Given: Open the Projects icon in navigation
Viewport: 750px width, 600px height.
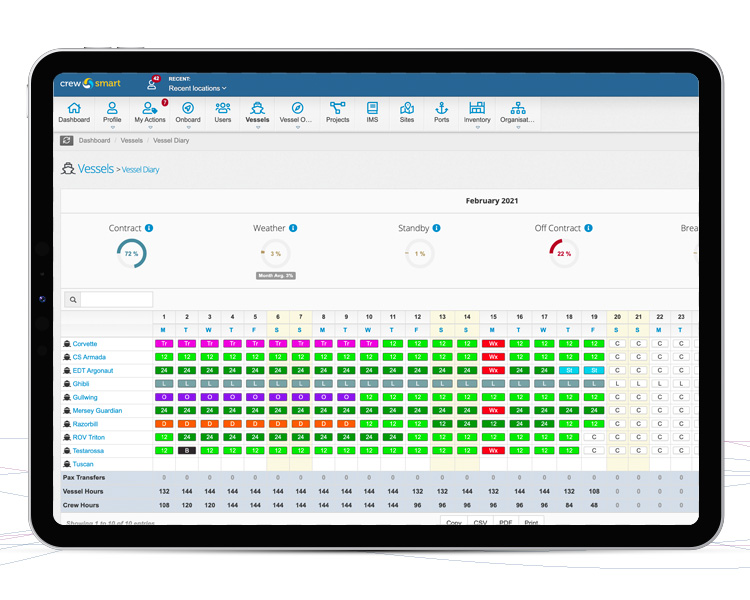Looking at the screenshot, I should point(337,108).
